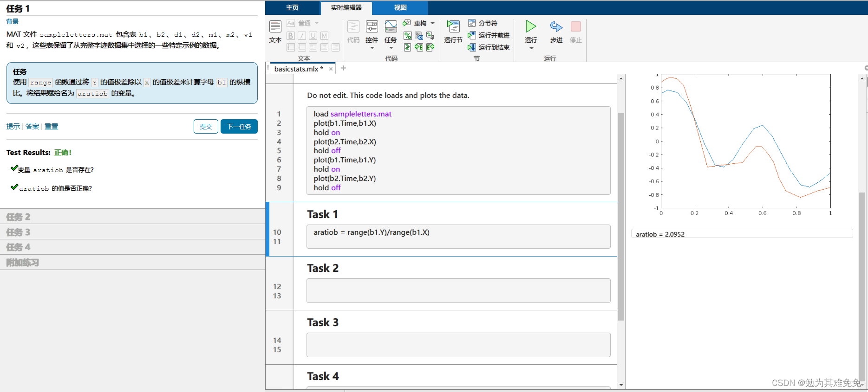Toggle italic formatting (I)
868x392 pixels.
(302, 36)
